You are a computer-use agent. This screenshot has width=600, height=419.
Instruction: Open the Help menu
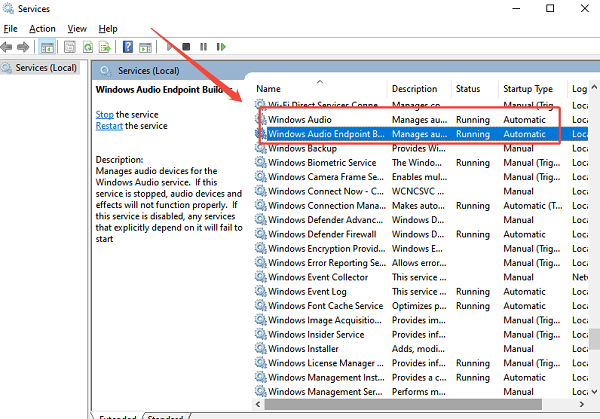pos(108,29)
